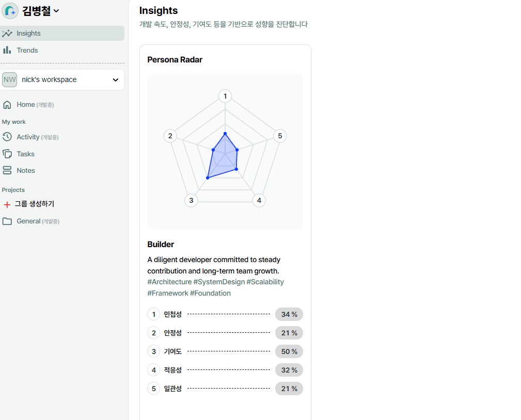This screenshot has width=521, height=420.
Task: Expand the 김병철 user dropdown chevron
Action: click(x=56, y=11)
